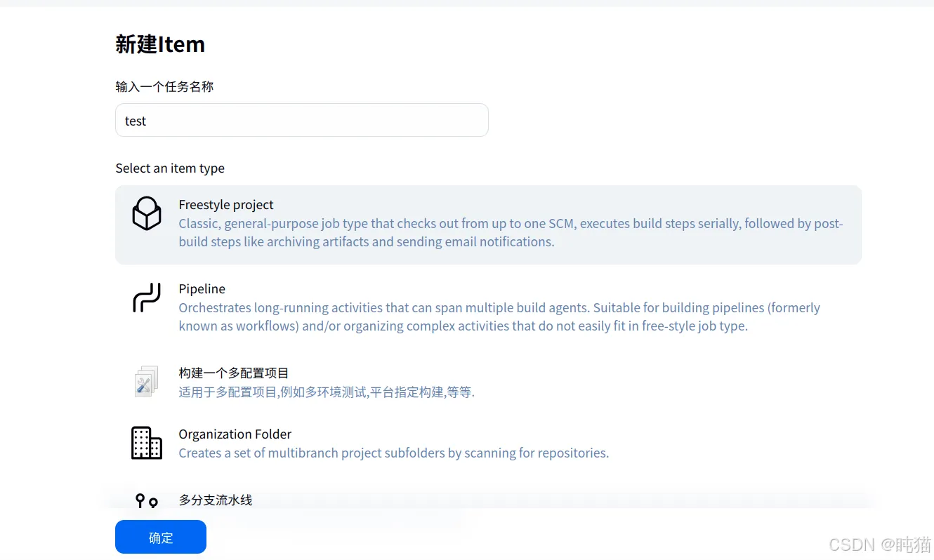Click the 适用于多配置项目 description line
Viewport: 934px width, 560px height.
(327, 392)
